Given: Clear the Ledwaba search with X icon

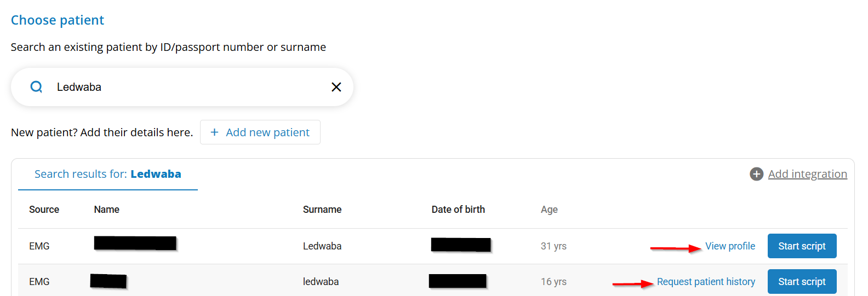Looking at the screenshot, I should pos(336,87).
